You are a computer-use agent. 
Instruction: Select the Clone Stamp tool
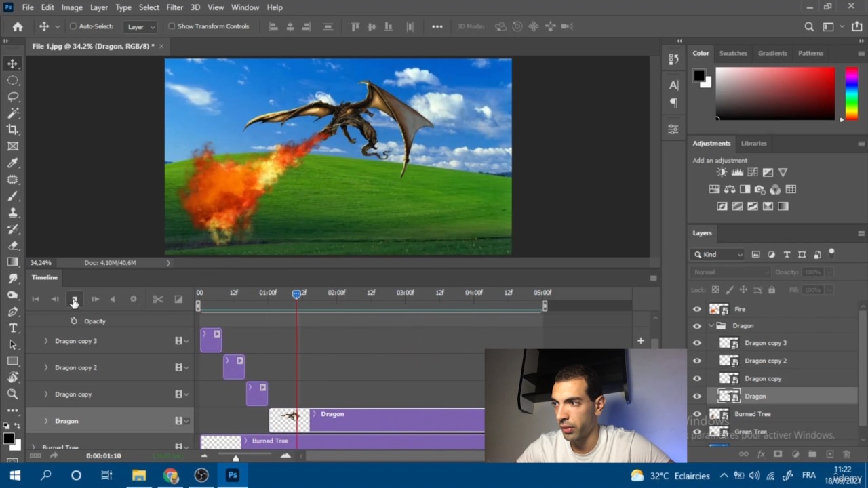tap(13, 212)
